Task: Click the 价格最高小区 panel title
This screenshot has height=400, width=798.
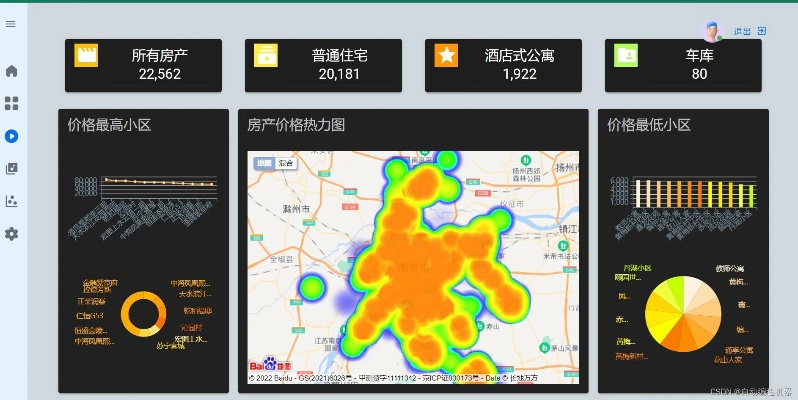Action: click(109, 125)
